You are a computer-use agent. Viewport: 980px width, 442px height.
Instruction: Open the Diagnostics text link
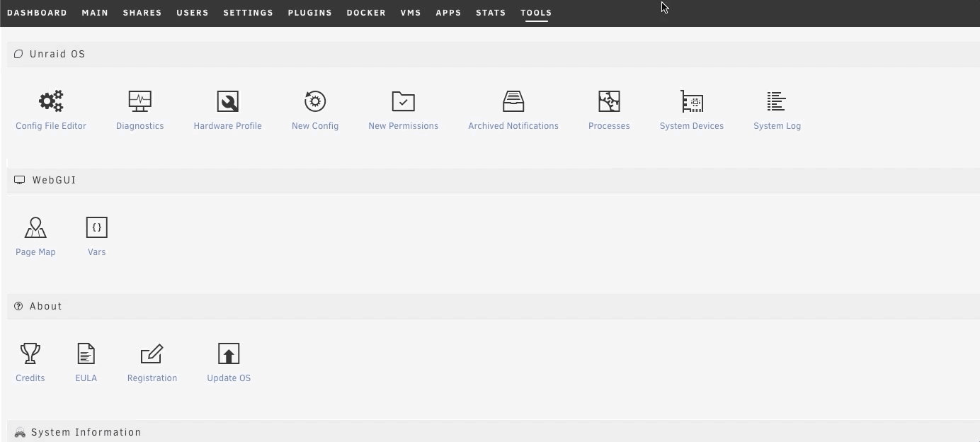[139, 126]
